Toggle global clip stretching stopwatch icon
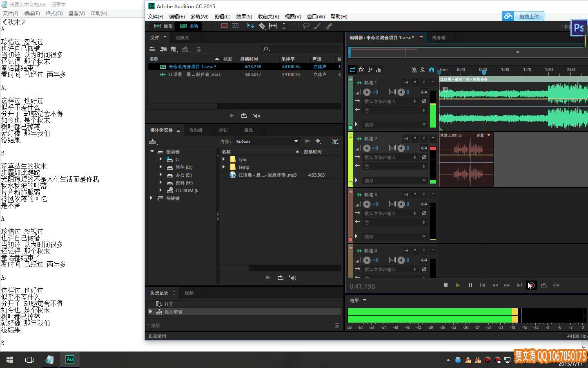Screen dimensions: 588x368 coord(423,70)
